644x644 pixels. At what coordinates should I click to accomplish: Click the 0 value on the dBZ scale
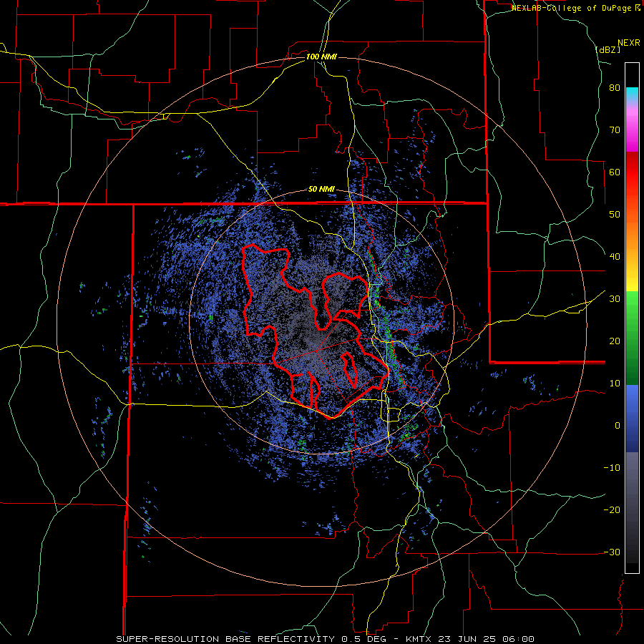[618, 426]
